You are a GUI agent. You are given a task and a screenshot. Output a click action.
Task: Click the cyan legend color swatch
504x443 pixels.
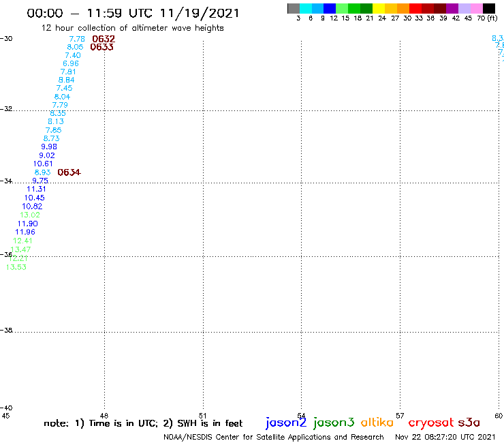pyautogui.click(x=306, y=8)
